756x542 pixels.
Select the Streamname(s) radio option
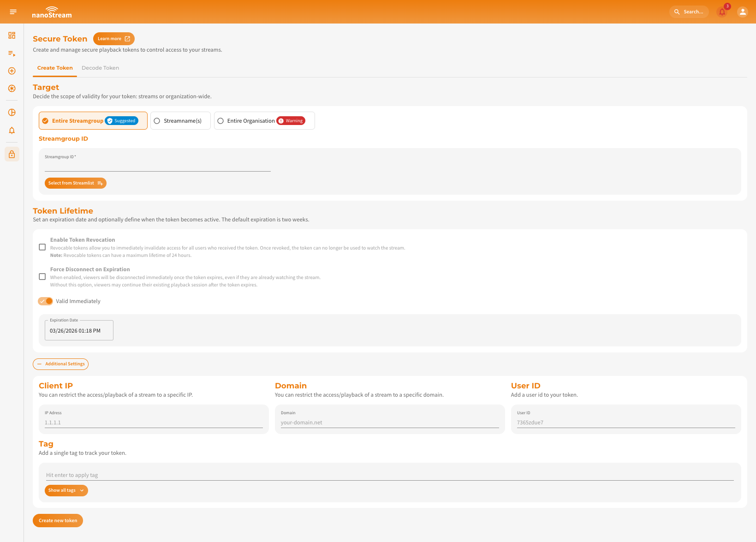coord(157,120)
